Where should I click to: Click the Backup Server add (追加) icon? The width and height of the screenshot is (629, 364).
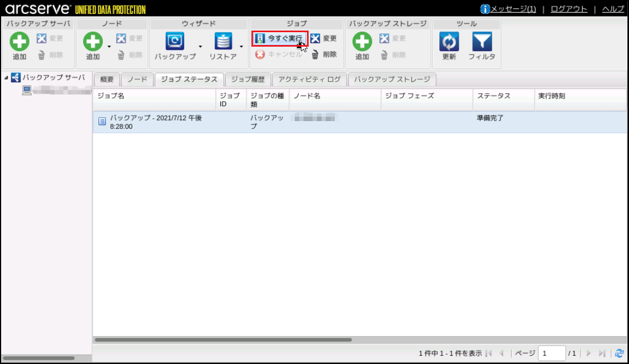pos(19,42)
